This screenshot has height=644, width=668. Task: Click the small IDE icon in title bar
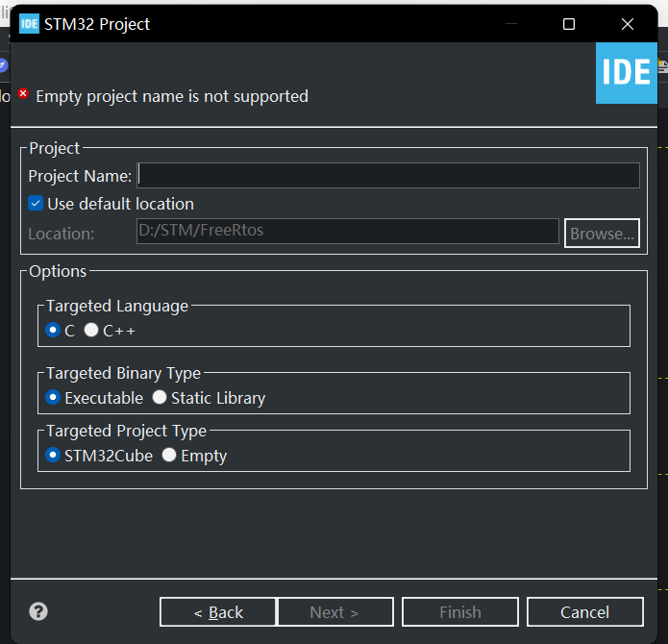click(x=30, y=24)
